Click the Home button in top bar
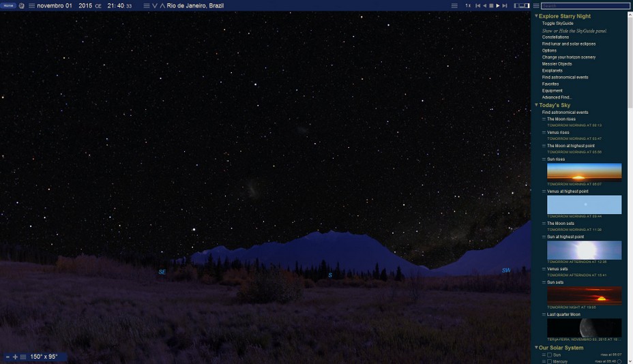Viewport: 633px width, 364px height. pyautogui.click(x=8, y=5)
